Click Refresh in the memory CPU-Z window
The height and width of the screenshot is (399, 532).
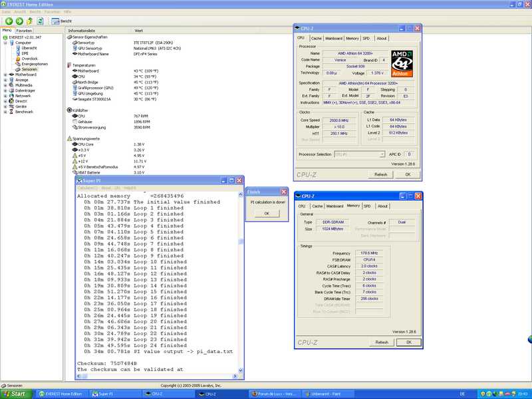coord(382,342)
